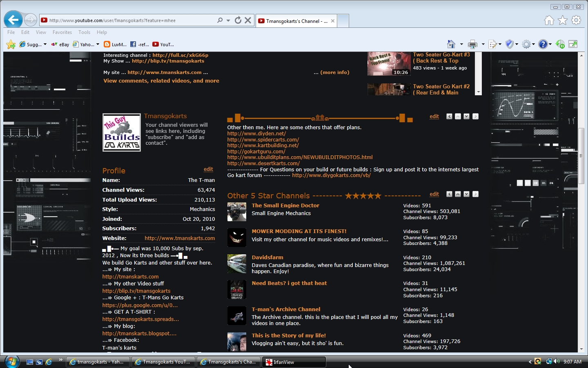Refresh the current YouTube page
Viewport: 588px width, 368px height.
pos(238,20)
